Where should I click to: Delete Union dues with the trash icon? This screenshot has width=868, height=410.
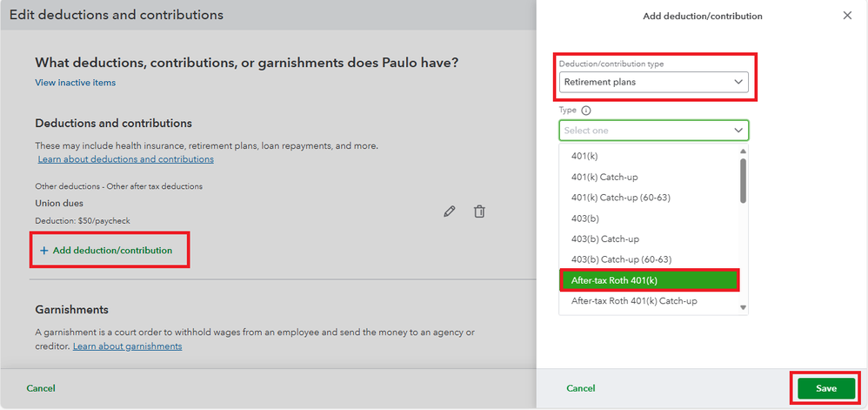(479, 212)
